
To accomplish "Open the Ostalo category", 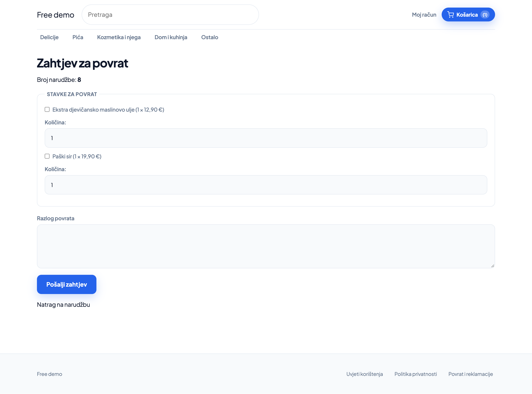I will point(209,37).
